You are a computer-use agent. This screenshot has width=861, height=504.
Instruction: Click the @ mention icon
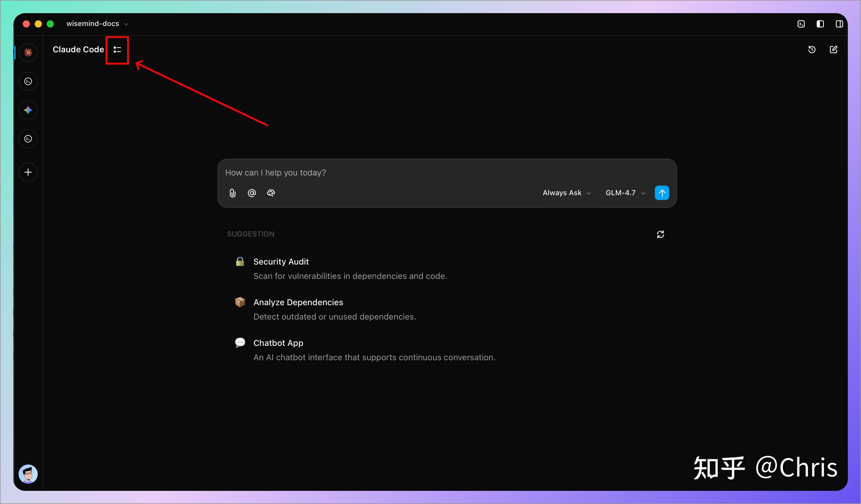[252, 193]
